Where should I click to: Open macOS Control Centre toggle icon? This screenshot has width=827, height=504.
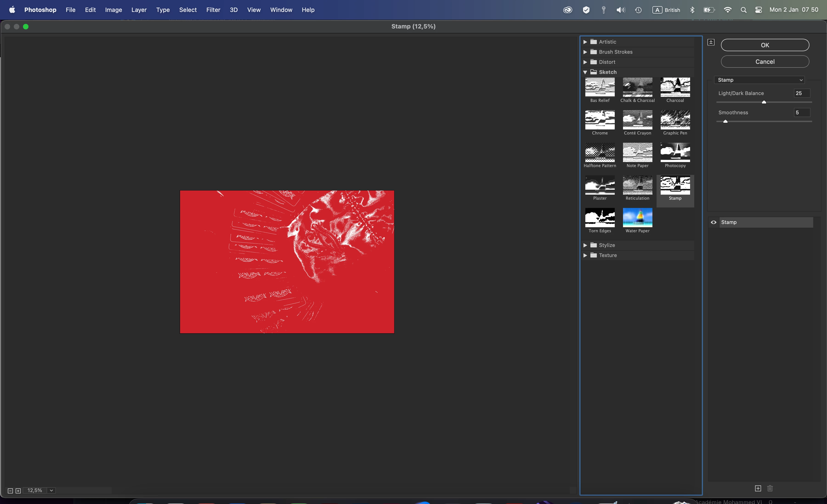[758, 10]
